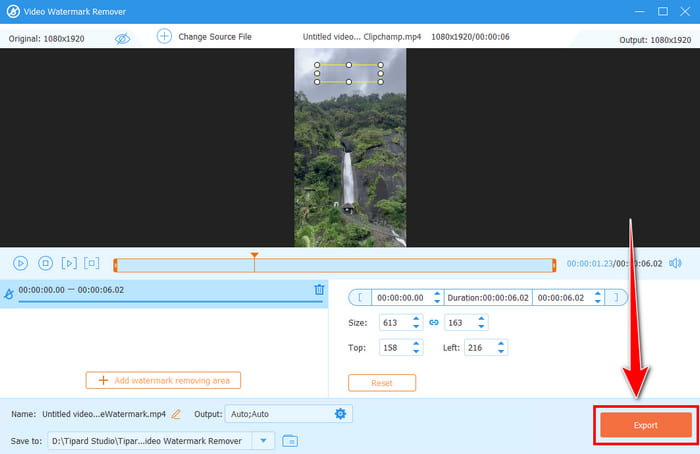
Task: Open output settings with the gear icon
Action: coord(340,414)
